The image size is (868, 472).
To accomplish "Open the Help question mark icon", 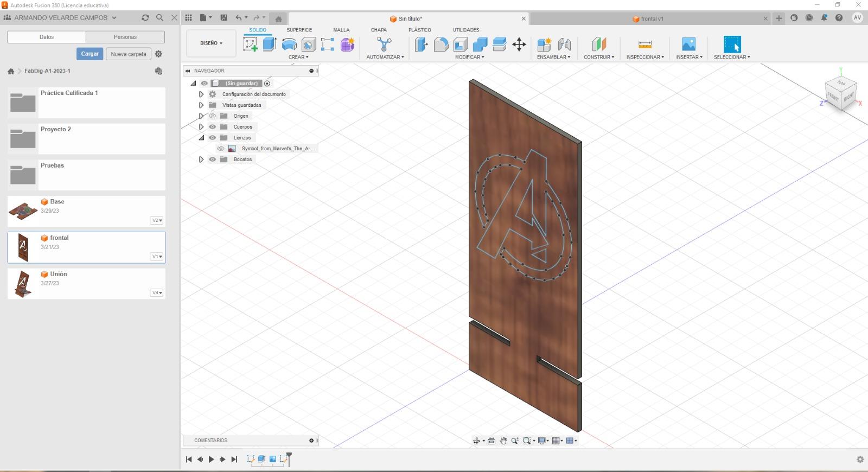I will tap(839, 18).
